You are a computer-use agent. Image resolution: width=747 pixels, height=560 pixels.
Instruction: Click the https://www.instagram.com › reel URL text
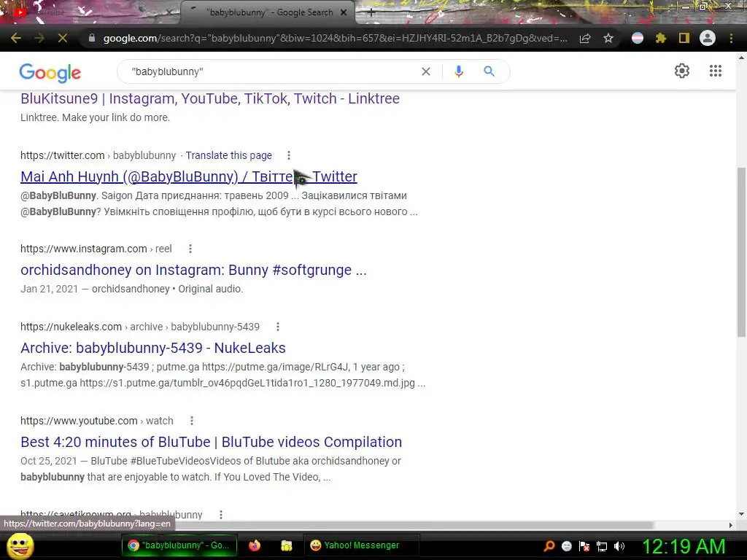(x=96, y=249)
